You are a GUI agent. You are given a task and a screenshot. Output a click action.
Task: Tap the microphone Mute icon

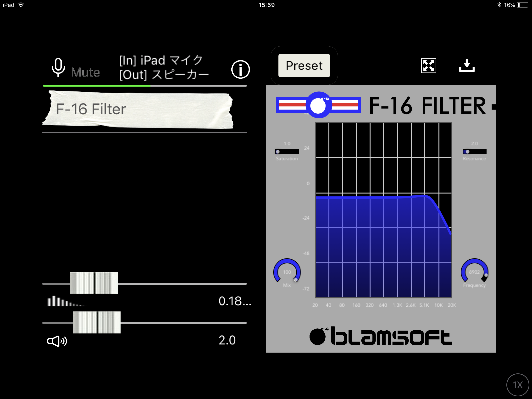(58, 67)
